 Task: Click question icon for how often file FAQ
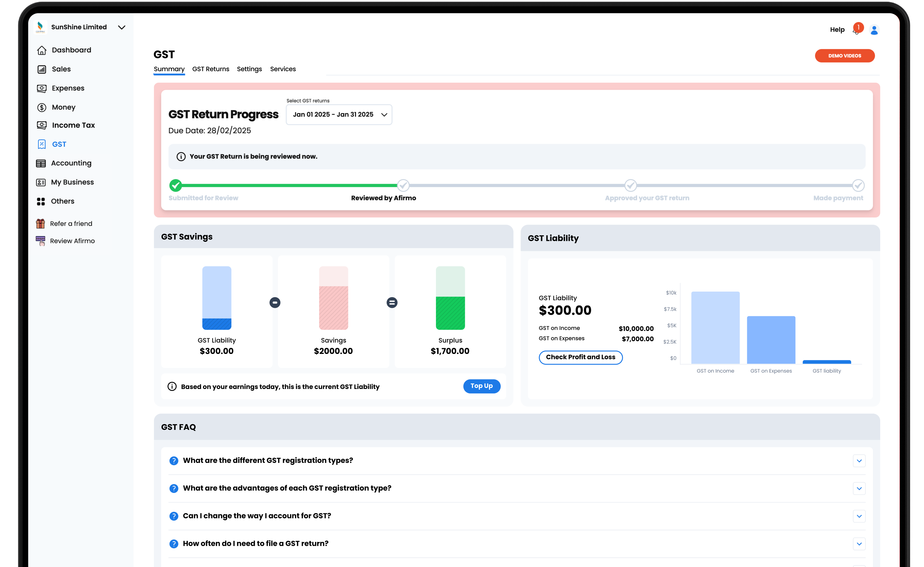[174, 544]
